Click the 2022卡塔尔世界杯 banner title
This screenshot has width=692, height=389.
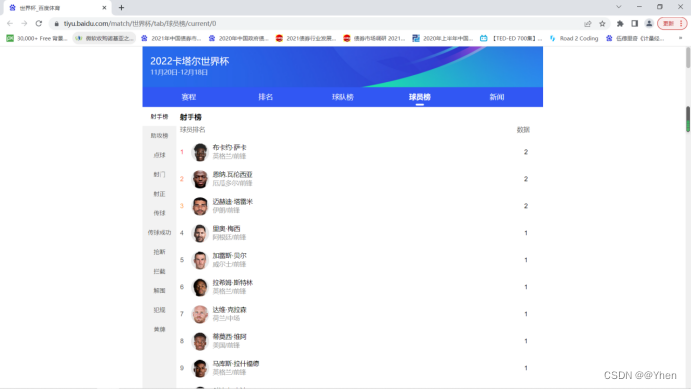coord(190,61)
